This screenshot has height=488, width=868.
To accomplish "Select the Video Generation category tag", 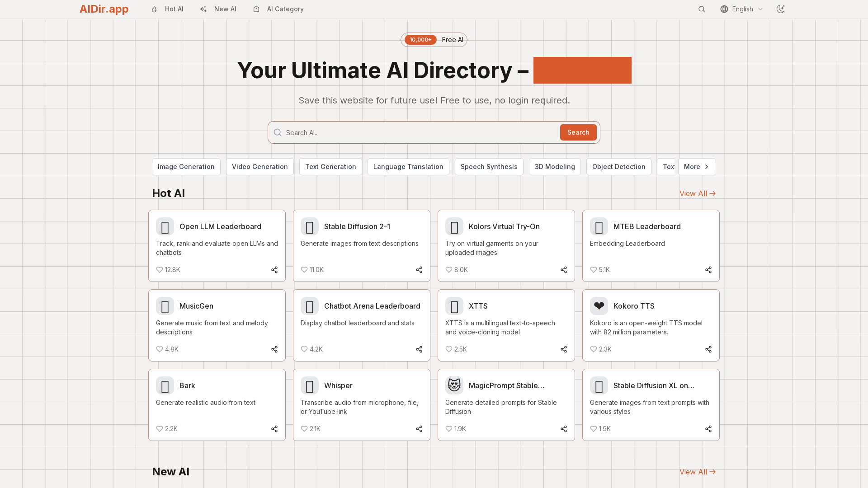I will [x=260, y=167].
